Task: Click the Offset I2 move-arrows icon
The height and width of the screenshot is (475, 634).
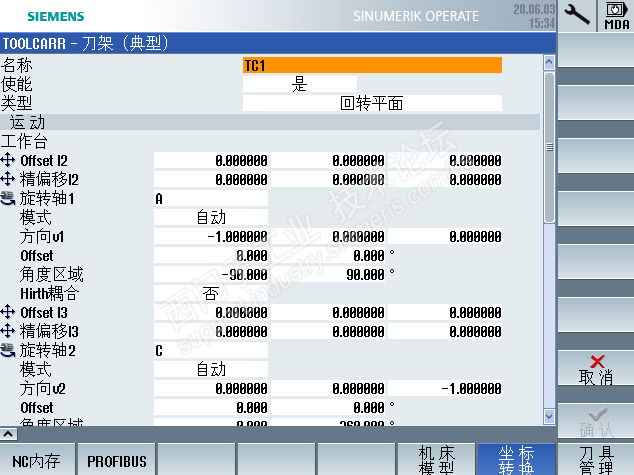Action: (8, 160)
